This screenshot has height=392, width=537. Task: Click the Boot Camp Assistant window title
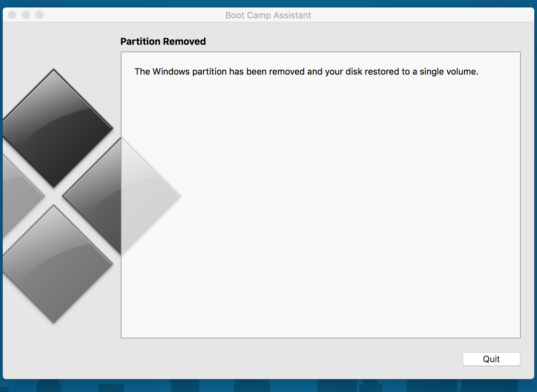[x=268, y=15]
